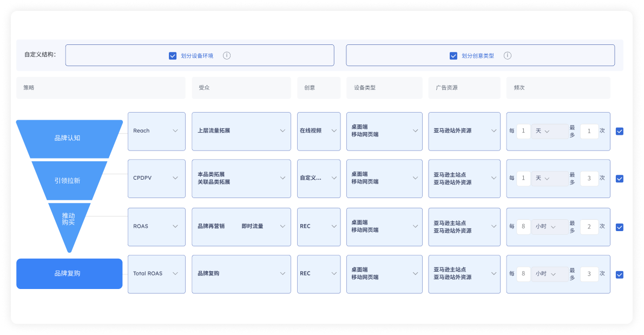This screenshot has width=644, height=335.
Task: Uncheck the 品牌认知 row checkbox
Action: tap(620, 131)
